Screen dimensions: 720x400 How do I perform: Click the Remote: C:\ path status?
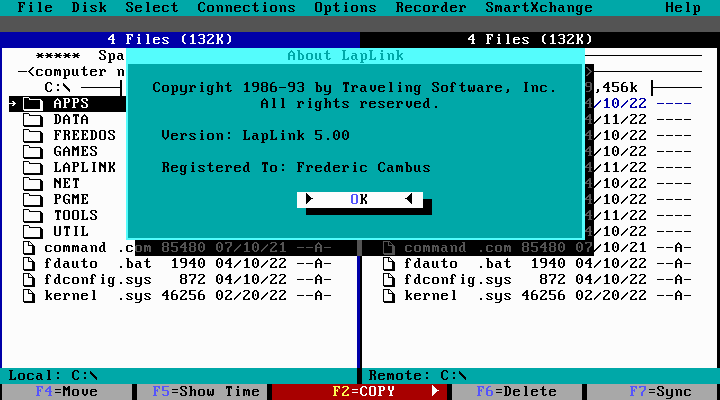(x=417, y=376)
